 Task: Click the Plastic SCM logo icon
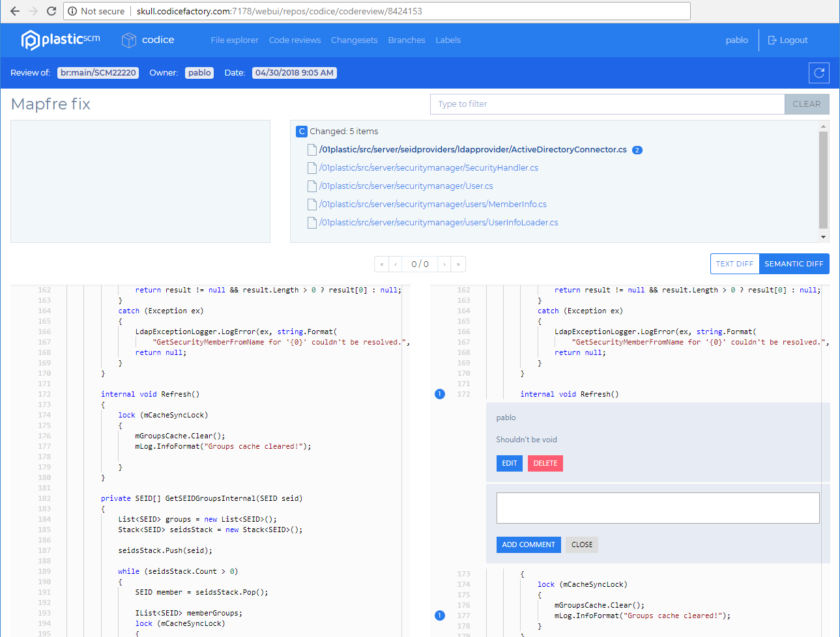point(29,39)
